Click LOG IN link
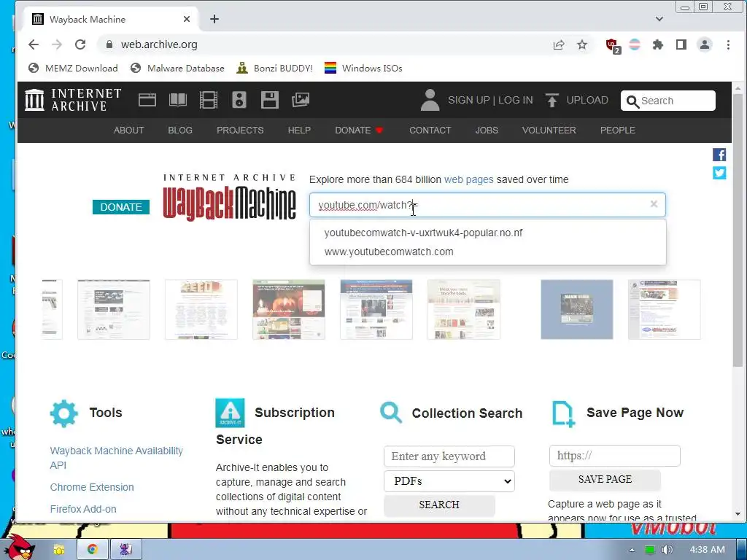Image resolution: width=747 pixels, height=560 pixels. [516, 100]
